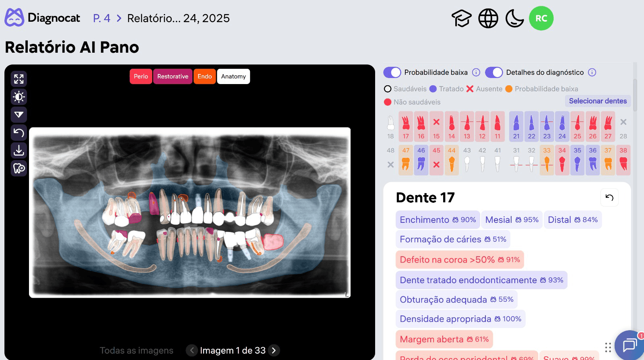Click the panoramic X-ray image
This screenshot has width=644, height=360.
(x=190, y=212)
